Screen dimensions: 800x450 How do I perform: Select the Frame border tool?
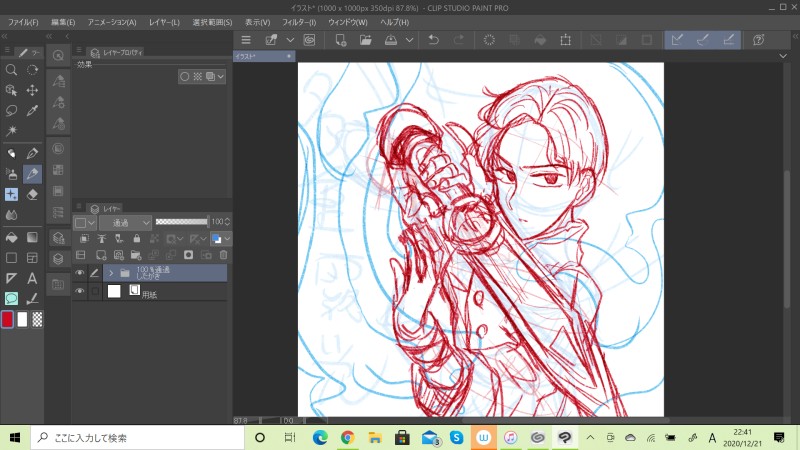(32, 258)
